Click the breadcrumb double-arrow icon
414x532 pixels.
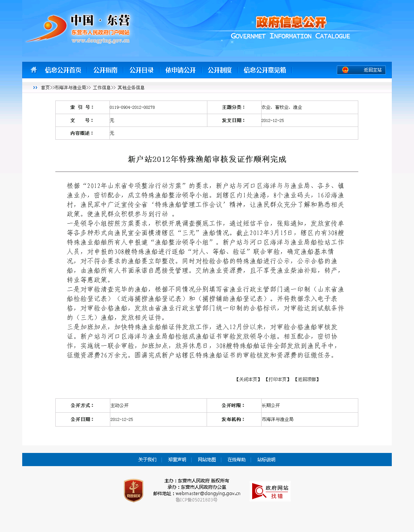35,88
